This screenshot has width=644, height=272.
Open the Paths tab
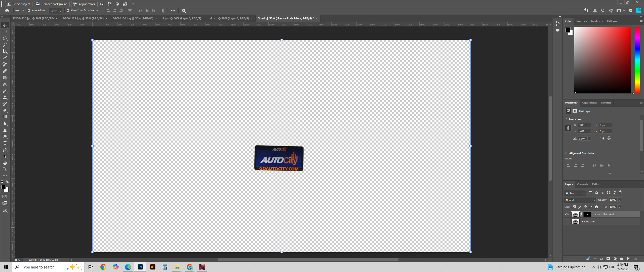[x=595, y=184]
